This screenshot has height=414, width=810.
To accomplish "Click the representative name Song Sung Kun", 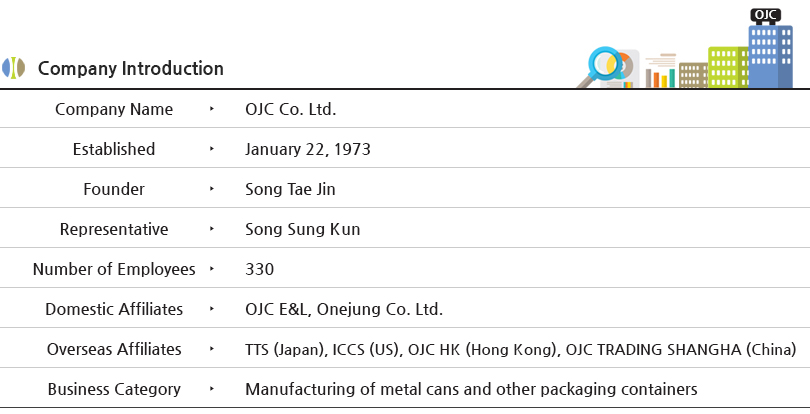I will point(303,229).
